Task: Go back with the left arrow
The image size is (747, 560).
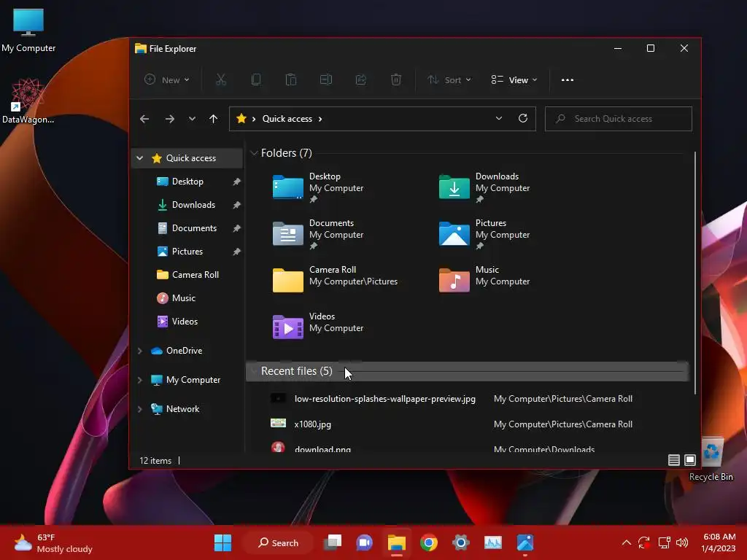Action: (144, 119)
